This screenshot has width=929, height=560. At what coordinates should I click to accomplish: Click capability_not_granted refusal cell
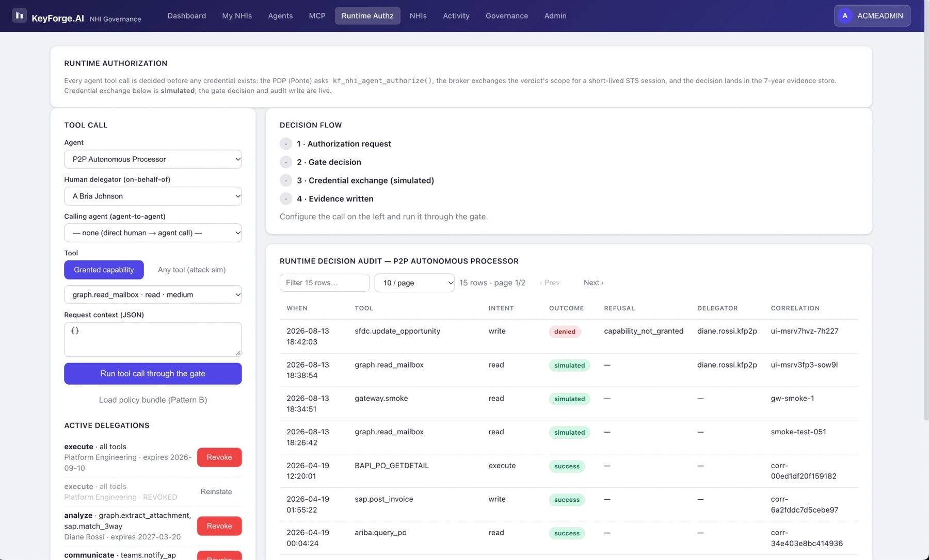(644, 331)
